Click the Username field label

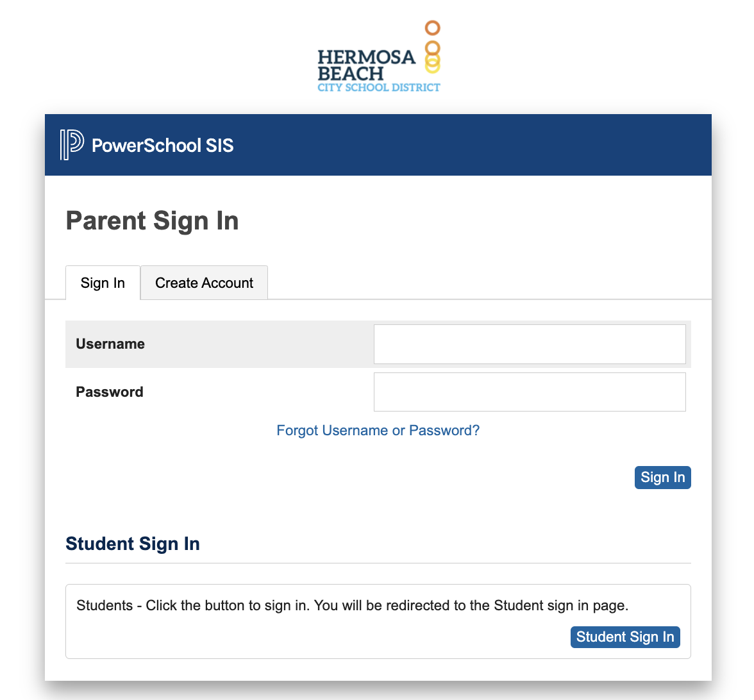coord(110,344)
